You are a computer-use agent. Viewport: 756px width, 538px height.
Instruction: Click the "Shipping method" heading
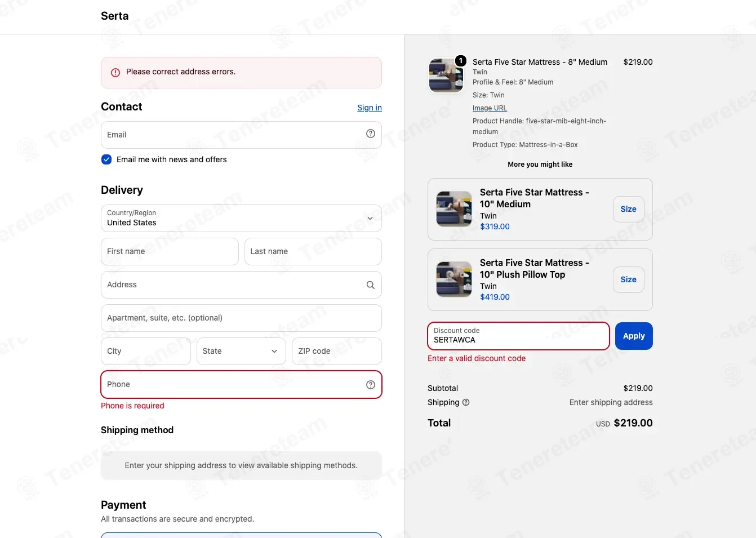(x=137, y=430)
